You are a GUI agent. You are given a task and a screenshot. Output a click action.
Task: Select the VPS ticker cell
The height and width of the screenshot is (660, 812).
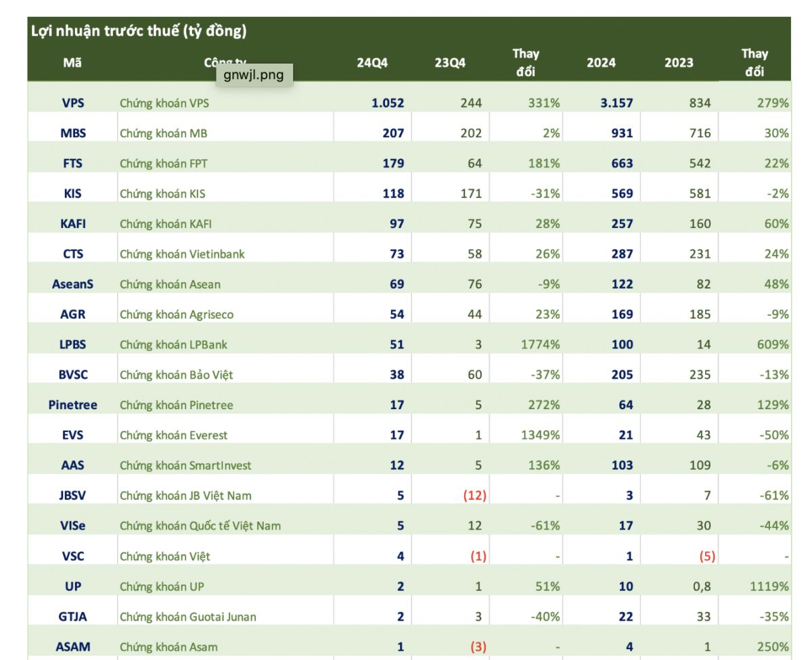tap(72, 103)
